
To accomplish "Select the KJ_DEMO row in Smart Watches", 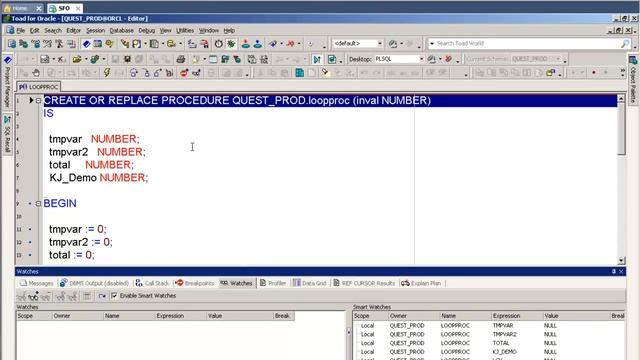I will coord(489,351).
